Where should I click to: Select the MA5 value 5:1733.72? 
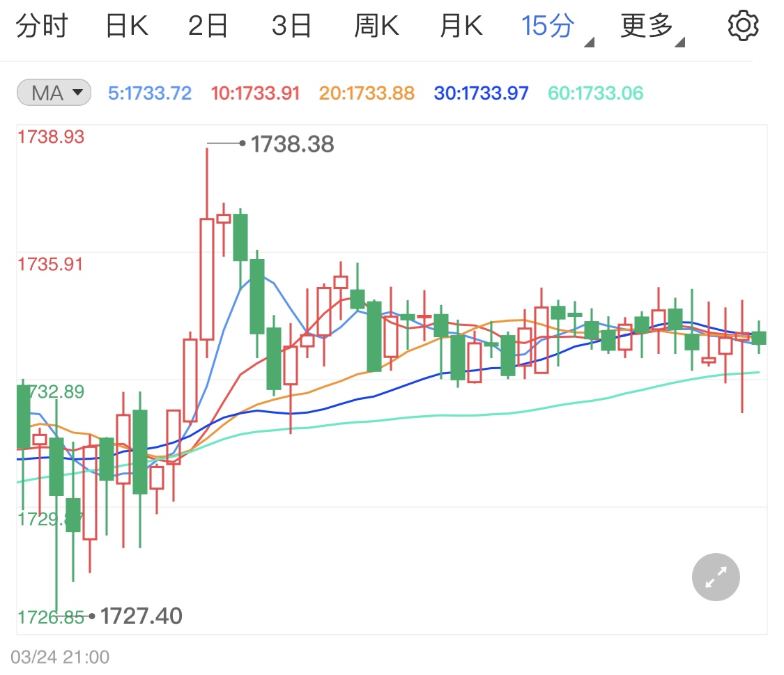[x=150, y=93]
